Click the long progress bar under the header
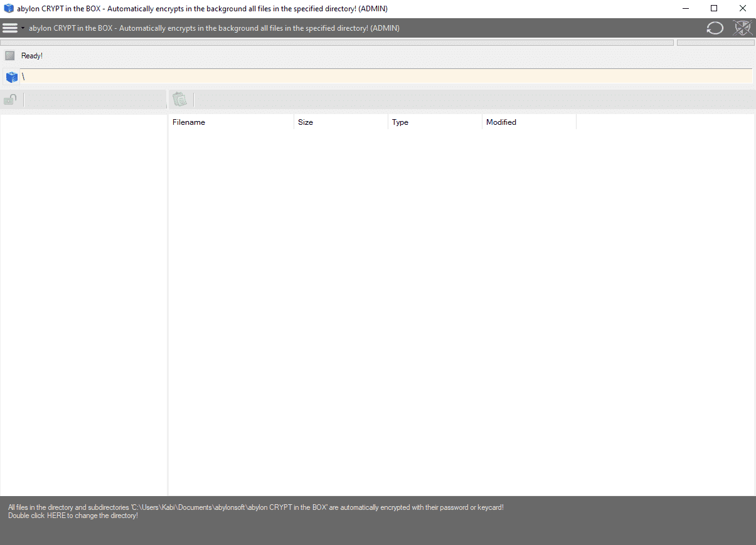Screen dimensions: 756x545 pos(337,43)
